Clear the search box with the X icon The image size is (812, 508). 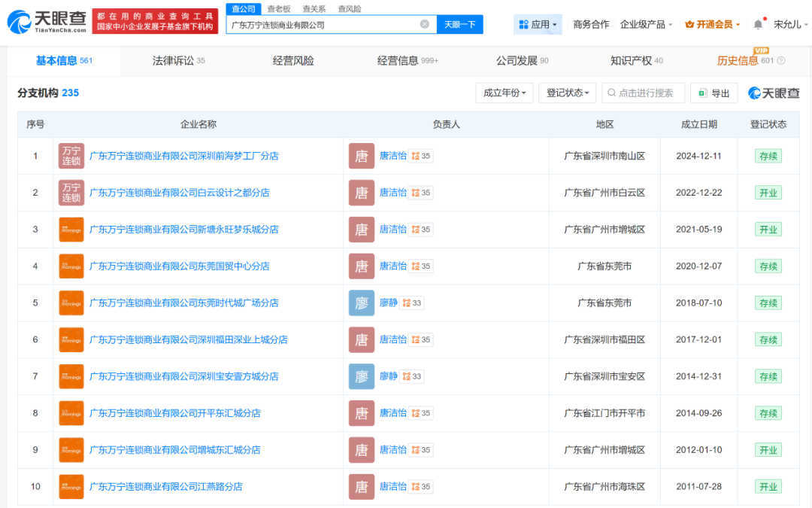pyautogui.click(x=424, y=24)
